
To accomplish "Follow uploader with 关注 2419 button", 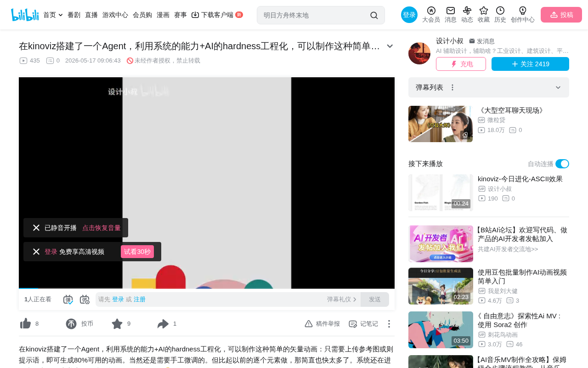I will click(x=530, y=64).
